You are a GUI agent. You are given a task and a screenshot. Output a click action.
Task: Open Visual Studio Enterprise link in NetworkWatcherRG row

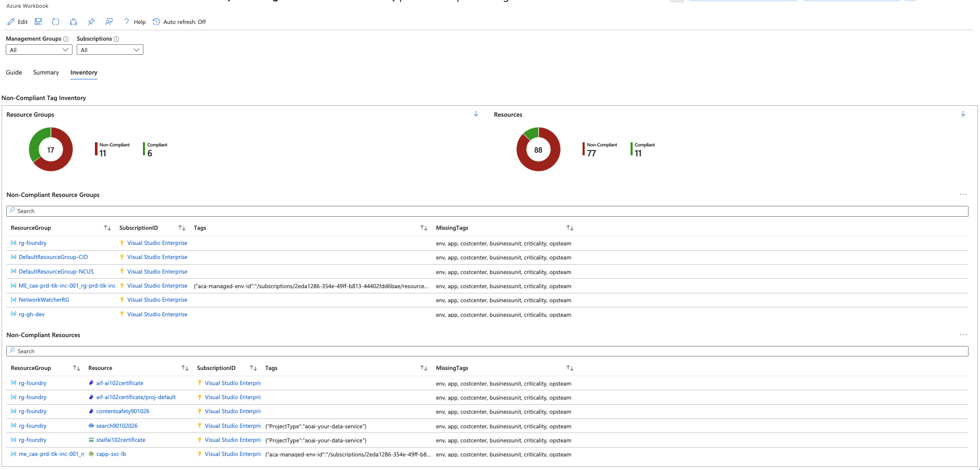157,300
